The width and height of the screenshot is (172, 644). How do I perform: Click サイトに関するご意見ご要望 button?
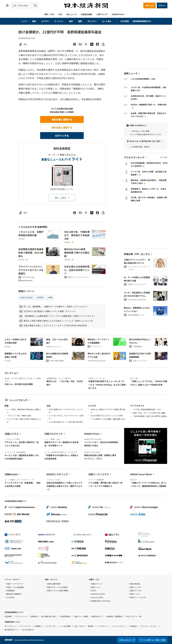(x=153, y=640)
